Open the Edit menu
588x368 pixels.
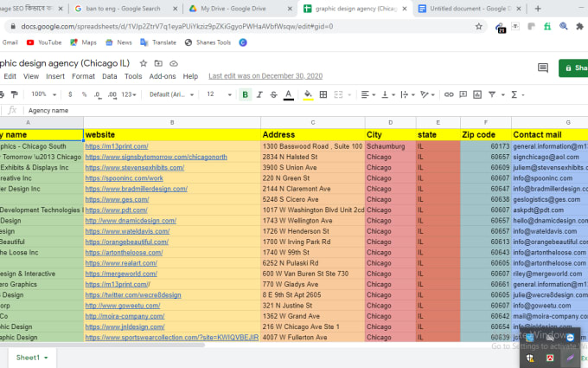[10, 76]
